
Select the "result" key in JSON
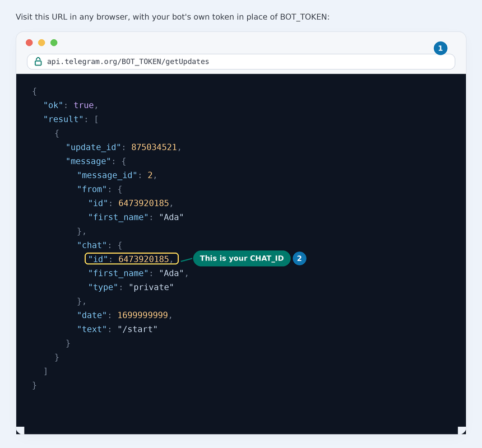63,119
